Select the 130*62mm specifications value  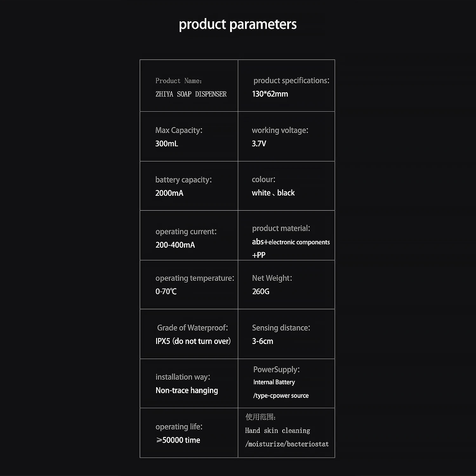click(270, 94)
